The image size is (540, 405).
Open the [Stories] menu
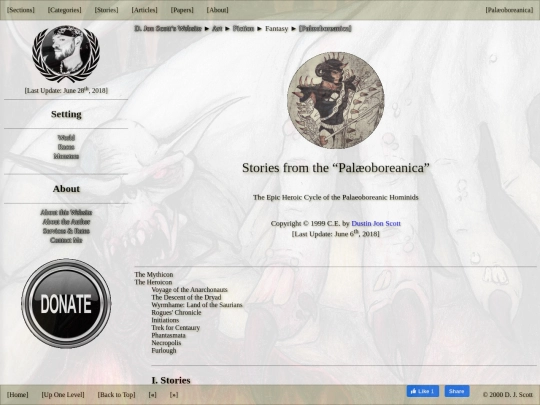pyautogui.click(x=106, y=10)
